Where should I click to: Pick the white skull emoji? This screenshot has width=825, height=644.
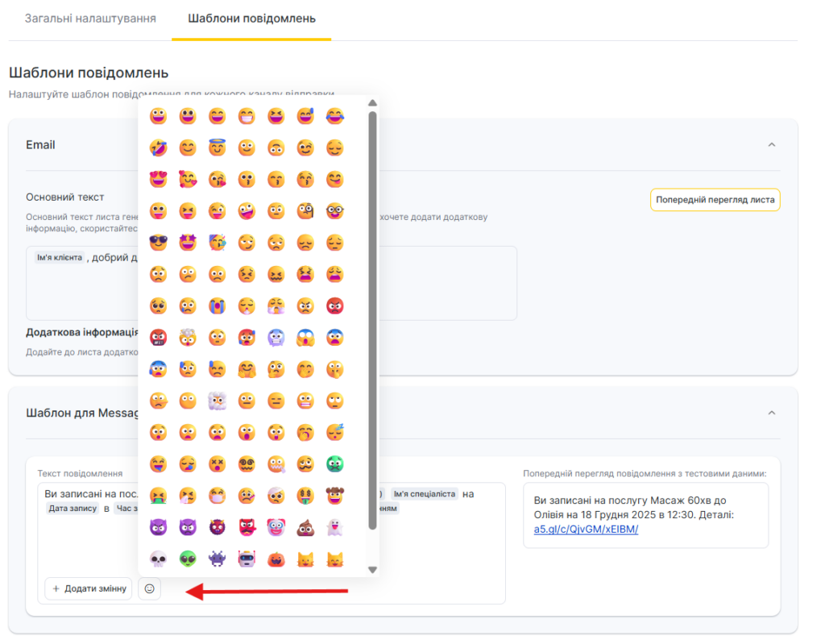click(158, 558)
